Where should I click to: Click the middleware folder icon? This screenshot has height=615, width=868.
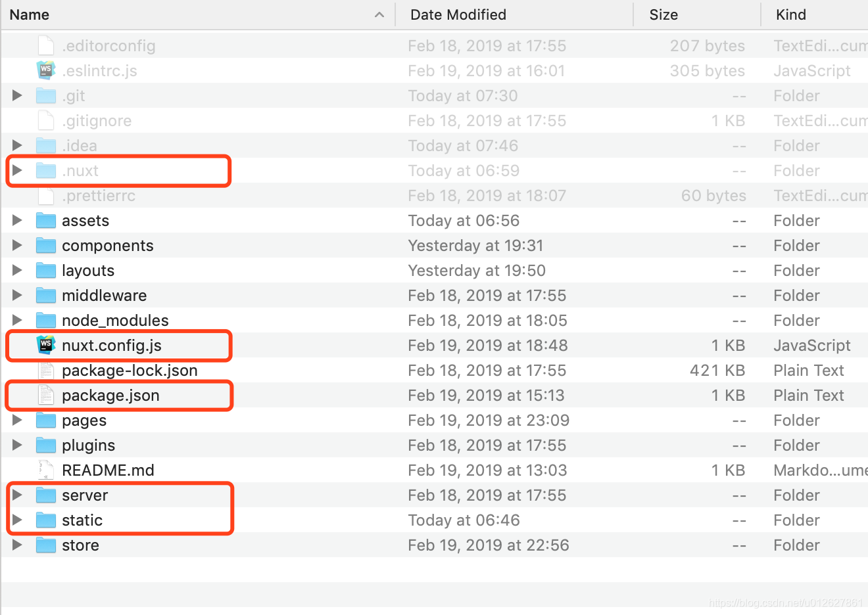pyautogui.click(x=45, y=296)
